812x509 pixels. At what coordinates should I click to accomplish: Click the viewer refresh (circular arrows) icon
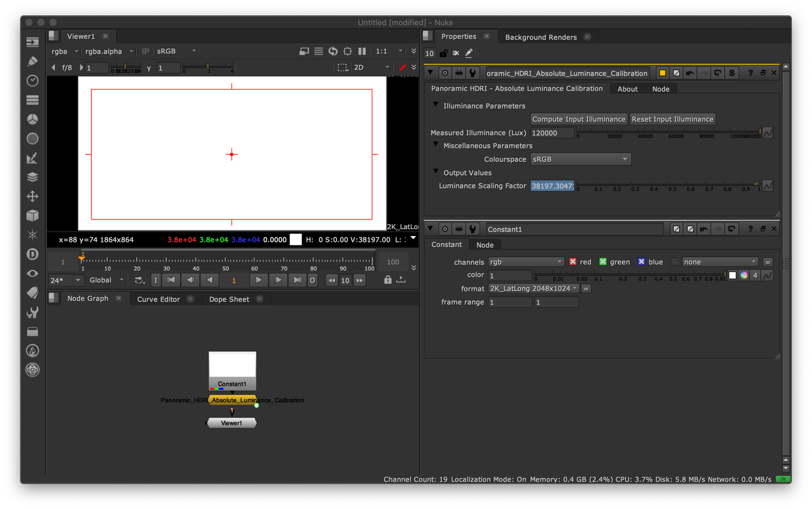coord(333,51)
